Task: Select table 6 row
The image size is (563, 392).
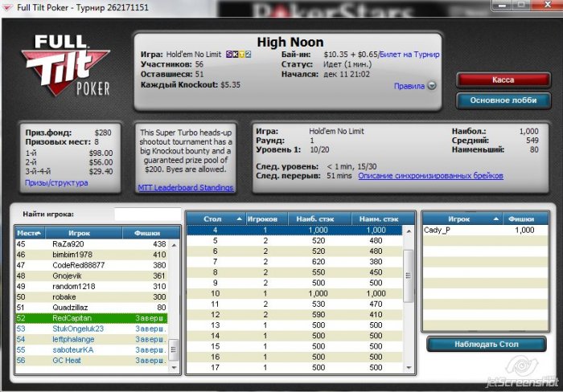Action: point(294,251)
